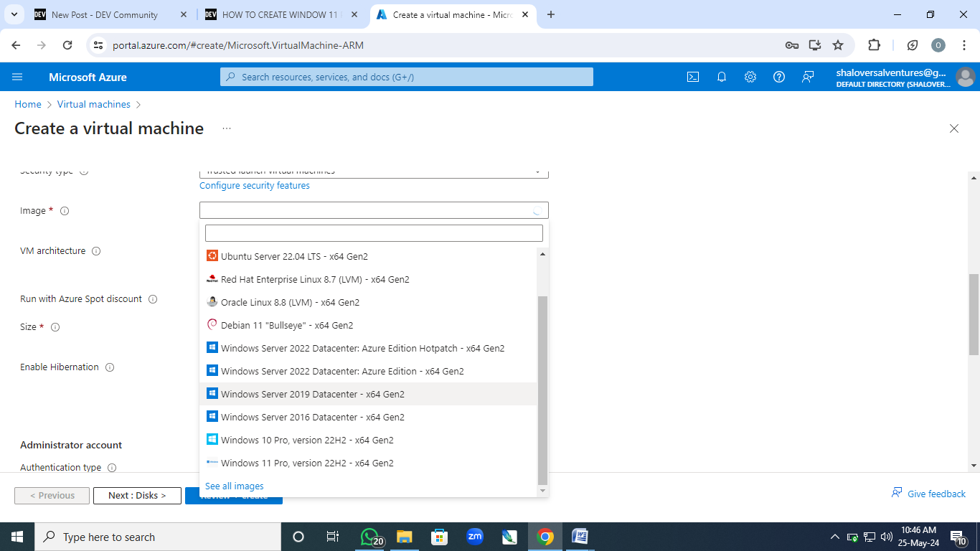Click the Previous button
Viewport: 980px width, 551px height.
(52, 495)
